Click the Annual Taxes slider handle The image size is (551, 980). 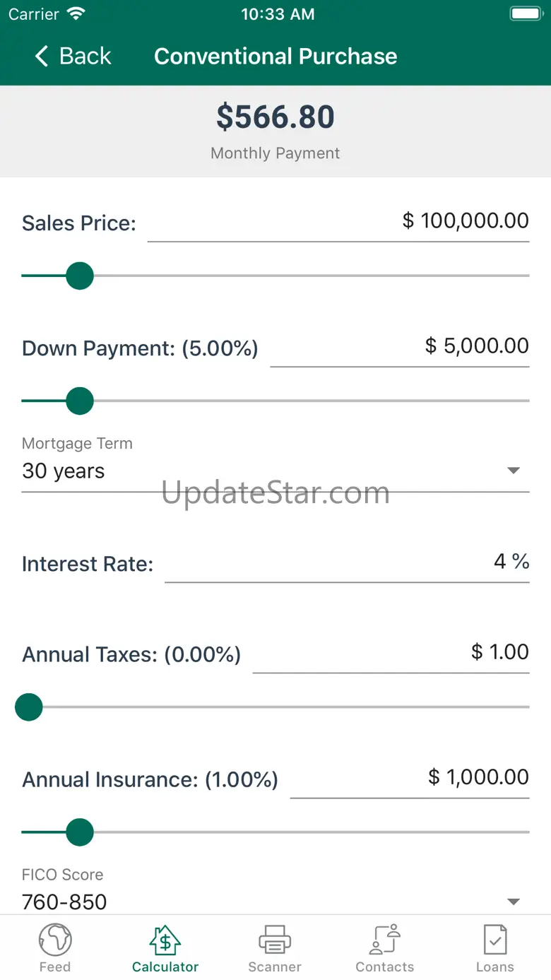29,707
